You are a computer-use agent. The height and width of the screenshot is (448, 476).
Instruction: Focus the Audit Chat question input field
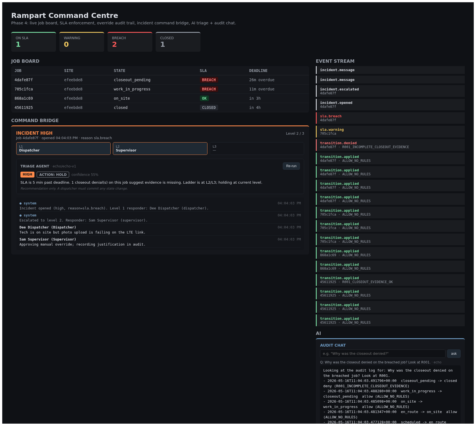pyautogui.click(x=382, y=354)
